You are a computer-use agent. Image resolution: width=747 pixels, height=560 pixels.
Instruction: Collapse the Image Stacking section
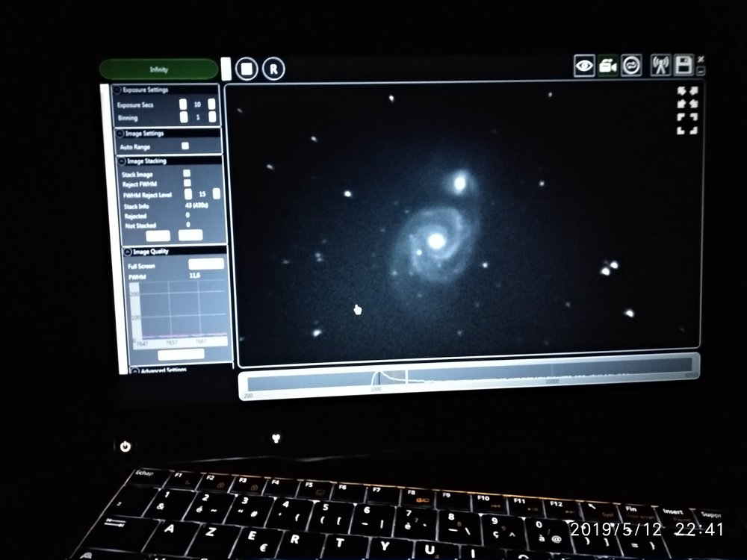pos(122,161)
